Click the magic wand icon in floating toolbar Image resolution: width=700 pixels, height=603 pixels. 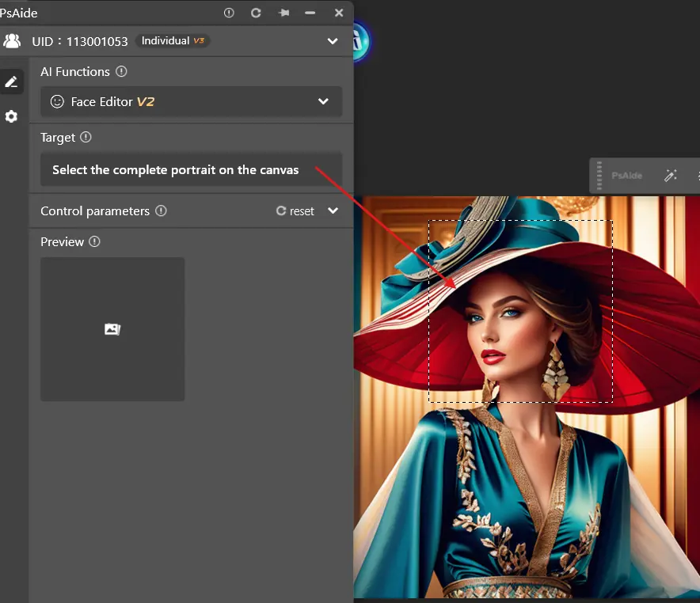[670, 176]
